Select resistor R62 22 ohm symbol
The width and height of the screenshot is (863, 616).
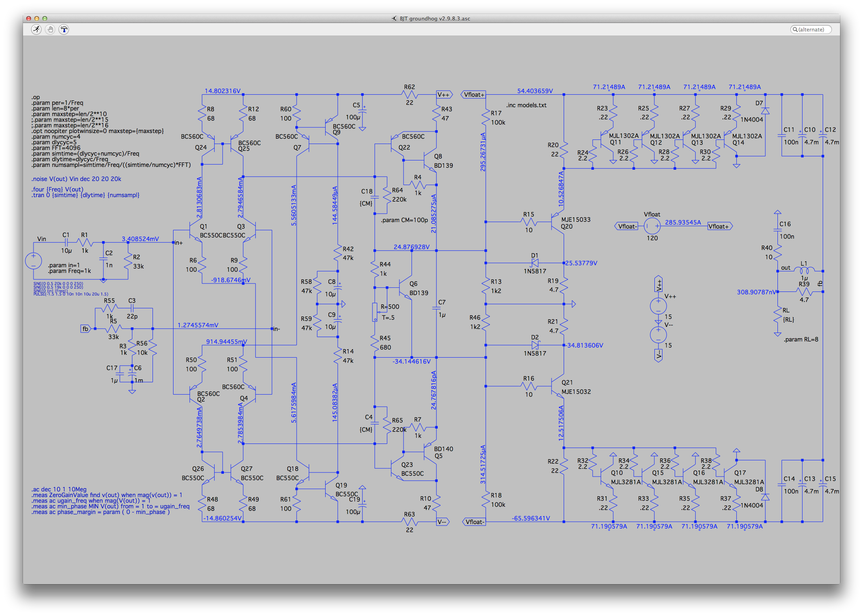(410, 95)
